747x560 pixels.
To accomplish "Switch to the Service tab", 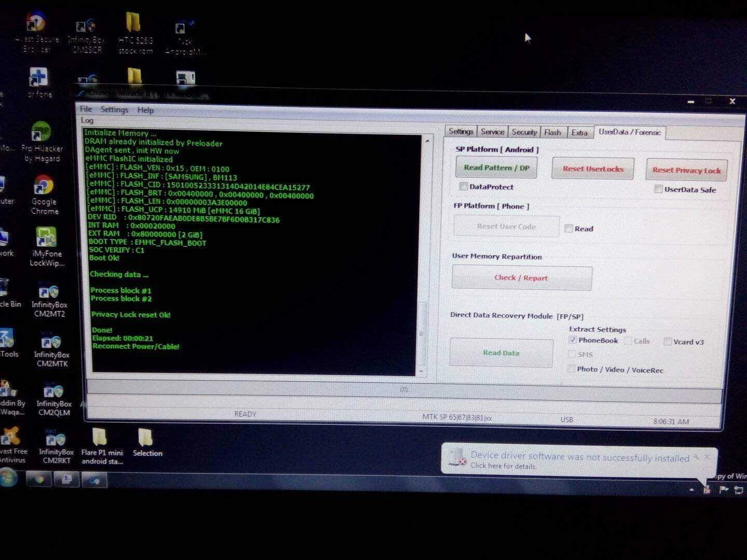I will pyautogui.click(x=492, y=132).
